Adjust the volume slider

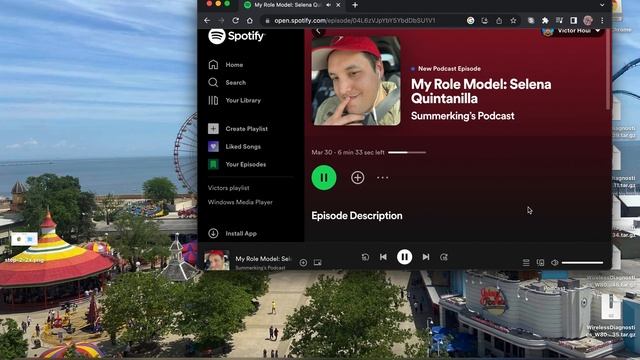[582, 262]
